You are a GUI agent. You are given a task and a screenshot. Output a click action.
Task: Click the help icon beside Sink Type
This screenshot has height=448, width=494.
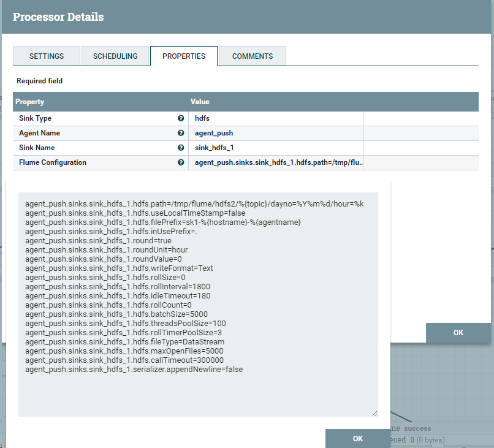(x=181, y=118)
